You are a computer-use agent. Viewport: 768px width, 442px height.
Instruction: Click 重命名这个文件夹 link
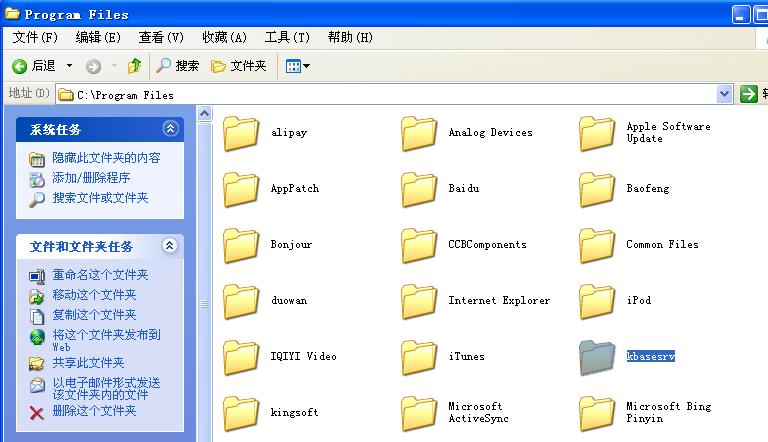[x=100, y=275]
